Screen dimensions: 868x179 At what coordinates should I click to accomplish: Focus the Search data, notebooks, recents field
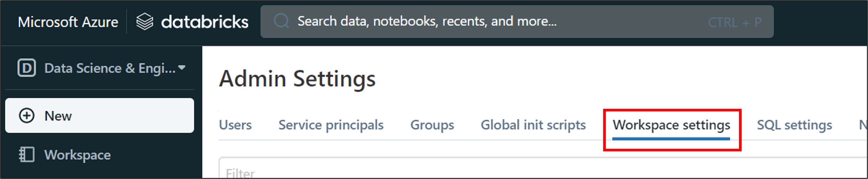[x=472, y=22]
